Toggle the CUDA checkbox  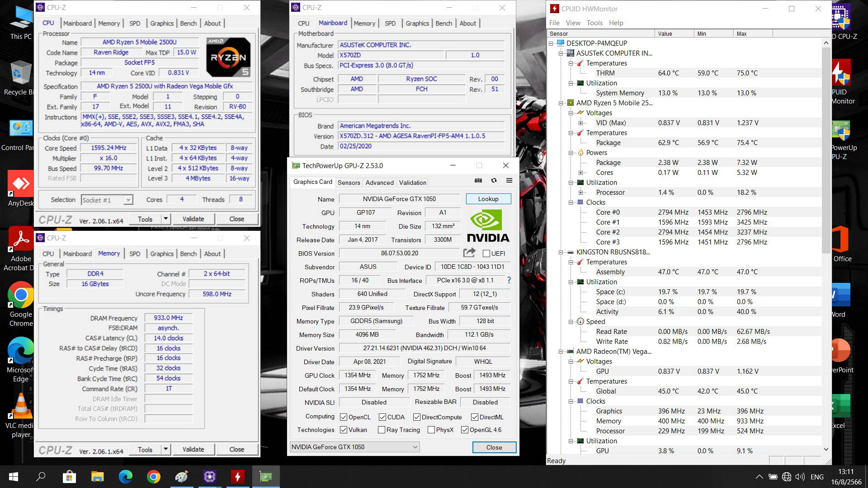[x=382, y=417]
